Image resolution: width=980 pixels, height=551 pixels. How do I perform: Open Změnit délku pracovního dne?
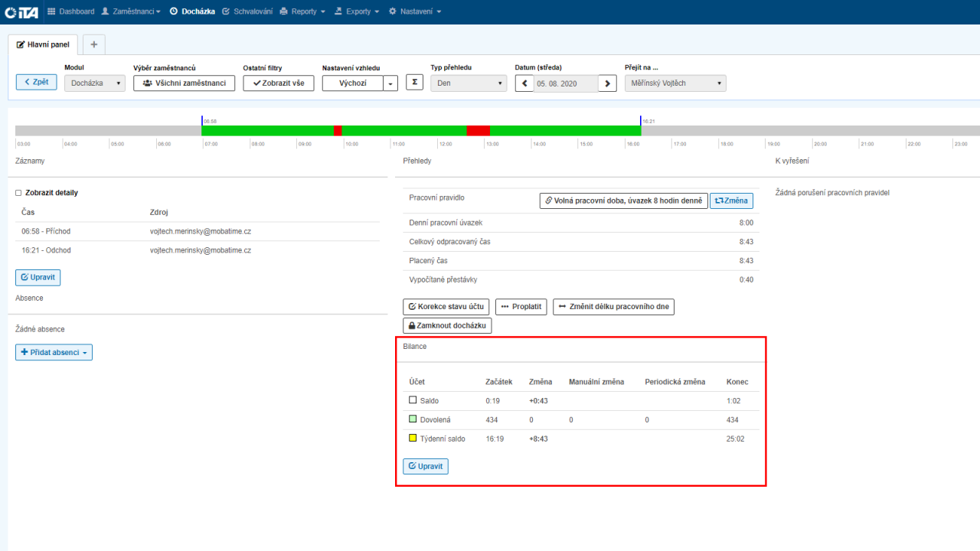(613, 307)
